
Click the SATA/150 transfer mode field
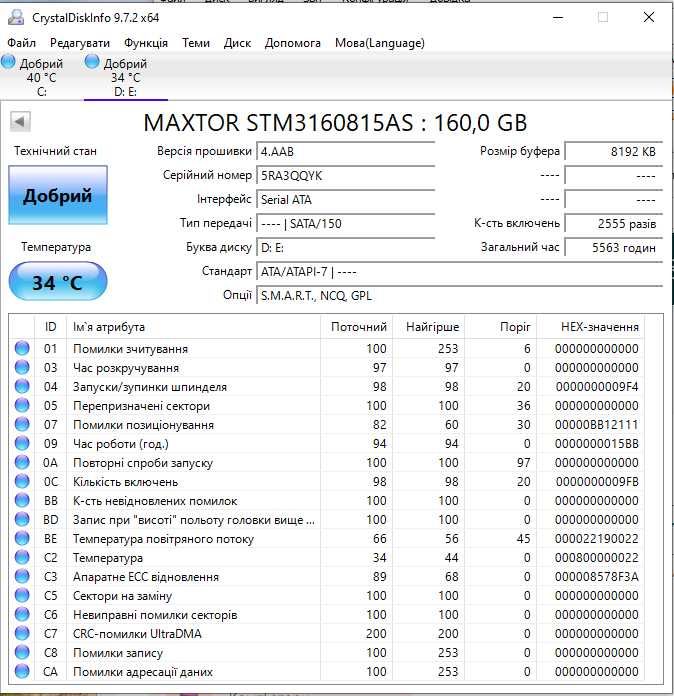click(x=345, y=223)
